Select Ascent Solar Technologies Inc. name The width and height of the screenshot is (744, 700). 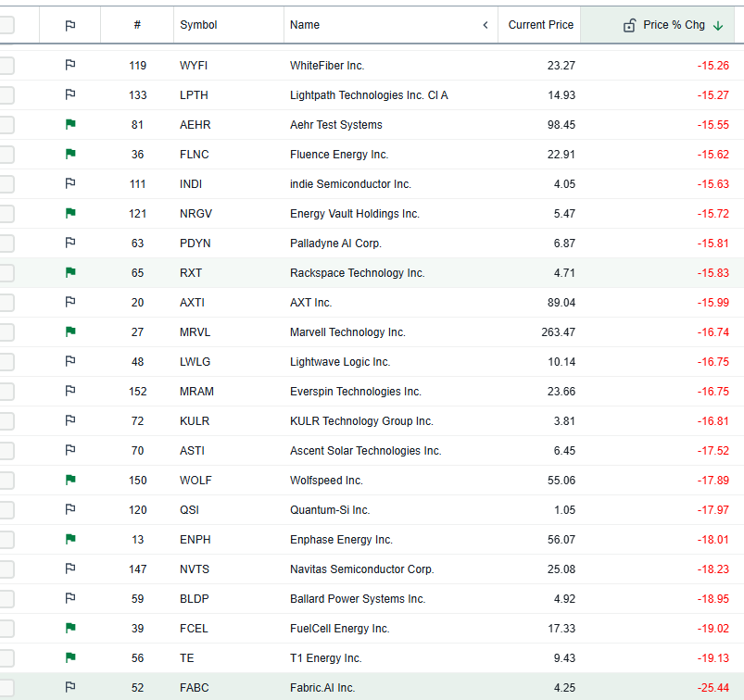[366, 451]
